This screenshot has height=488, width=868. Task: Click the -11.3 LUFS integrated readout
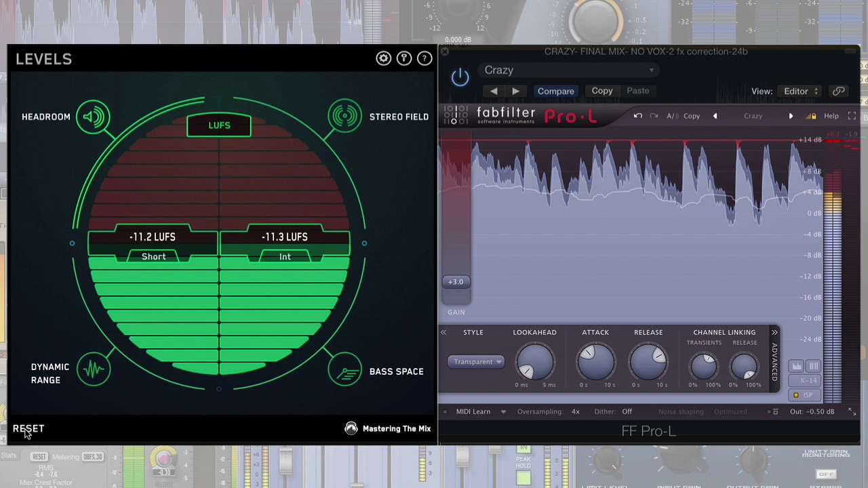pyautogui.click(x=285, y=237)
